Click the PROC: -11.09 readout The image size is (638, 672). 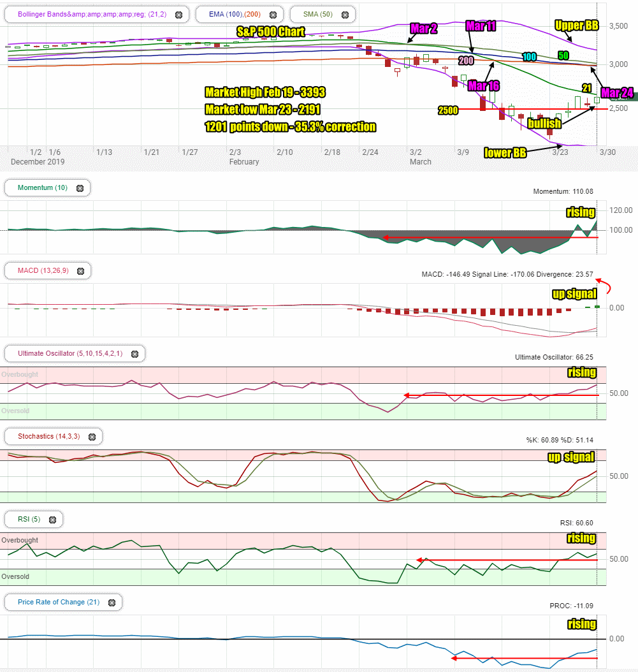click(572, 606)
